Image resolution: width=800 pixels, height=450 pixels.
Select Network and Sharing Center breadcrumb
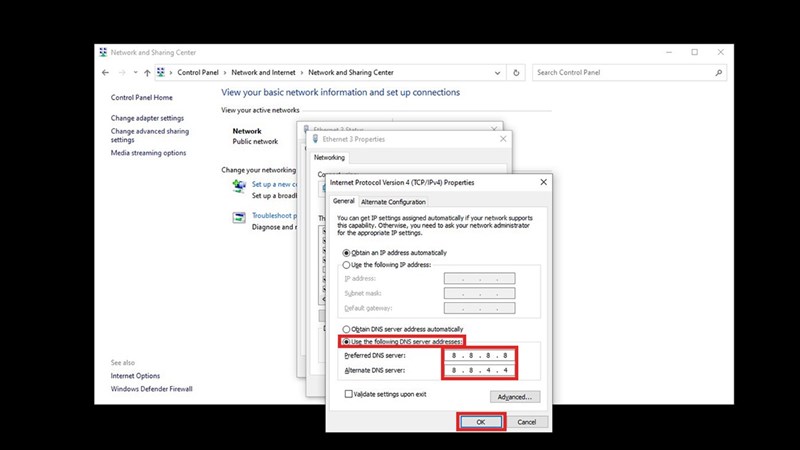[351, 72]
